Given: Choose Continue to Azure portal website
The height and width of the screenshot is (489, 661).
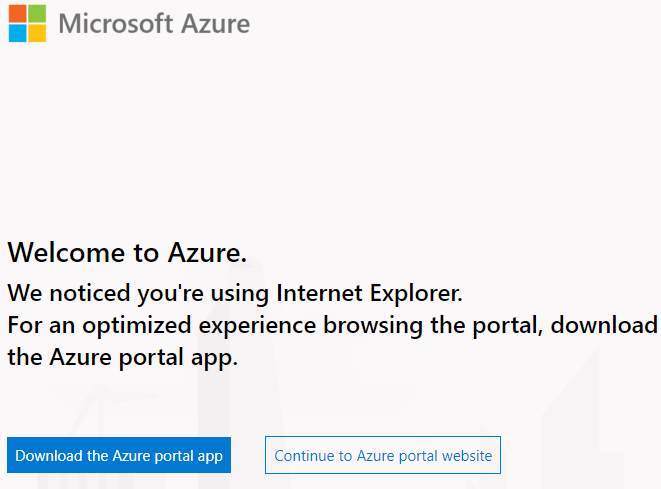Looking at the screenshot, I should pos(383,456).
